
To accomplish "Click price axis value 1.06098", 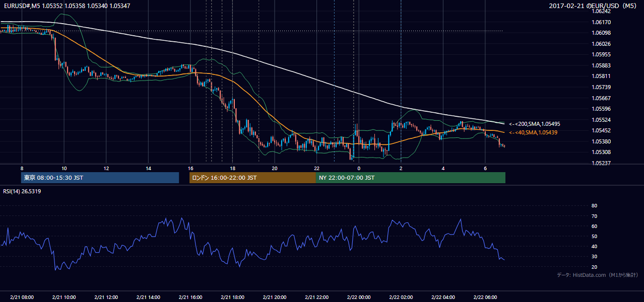I will [x=601, y=33].
